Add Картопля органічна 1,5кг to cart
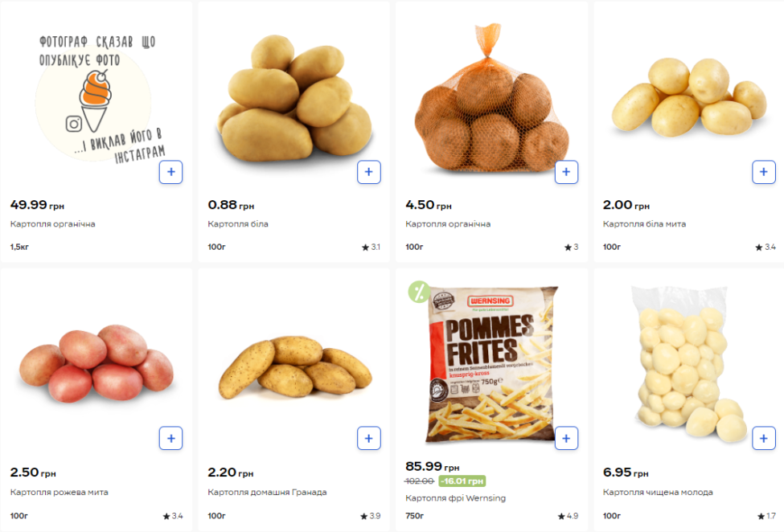Image resolution: width=784 pixels, height=532 pixels. click(x=171, y=172)
